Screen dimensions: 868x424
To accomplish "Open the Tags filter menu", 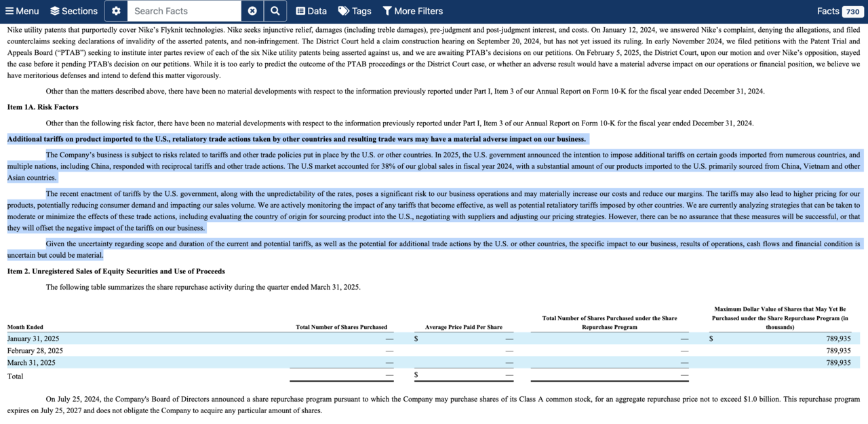I will coord(355,11).
